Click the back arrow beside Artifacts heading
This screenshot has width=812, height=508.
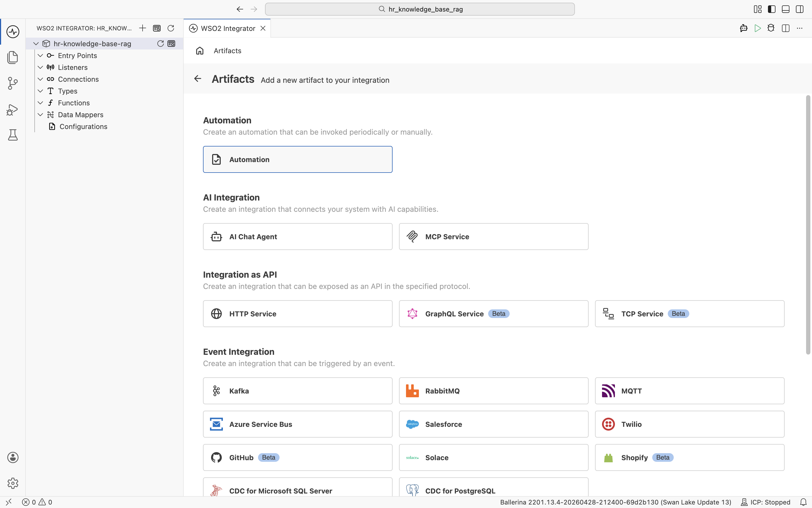[198, 78]
